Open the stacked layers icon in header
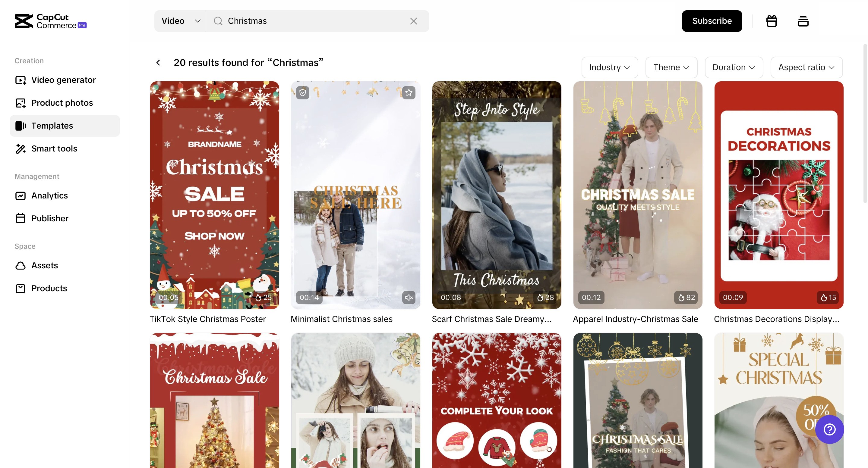This screenshot has height=468, width=868. (803, 21)
